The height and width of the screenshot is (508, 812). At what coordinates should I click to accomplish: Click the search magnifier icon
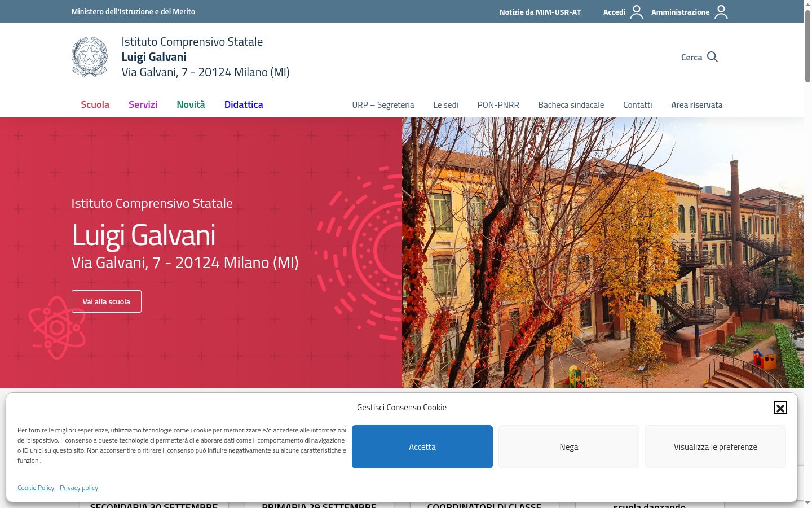(x=712, y=57)
